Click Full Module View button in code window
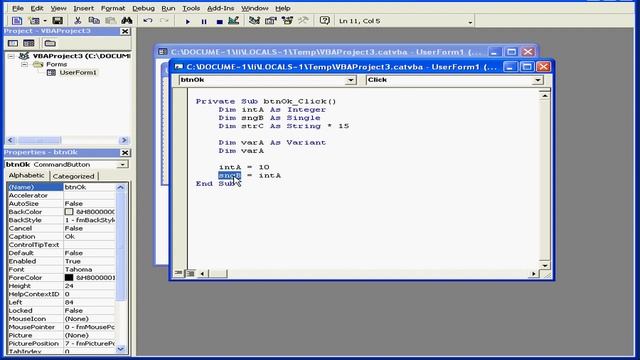 coord(190,273)
